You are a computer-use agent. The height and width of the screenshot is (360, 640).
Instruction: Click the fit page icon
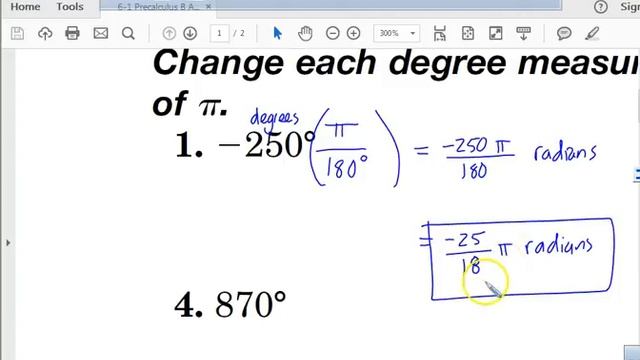coord(468,33)
